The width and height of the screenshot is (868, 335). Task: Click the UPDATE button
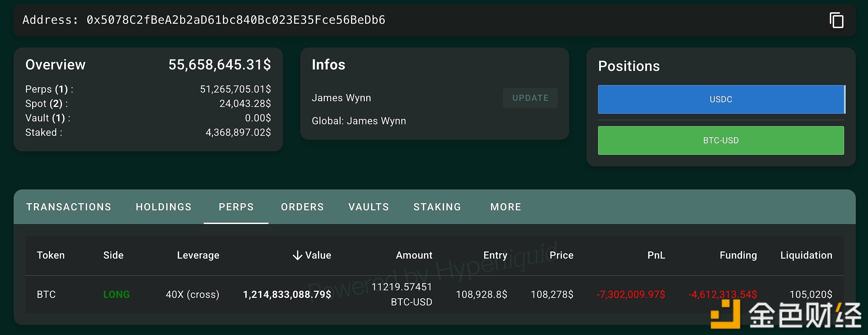point(530,98)
